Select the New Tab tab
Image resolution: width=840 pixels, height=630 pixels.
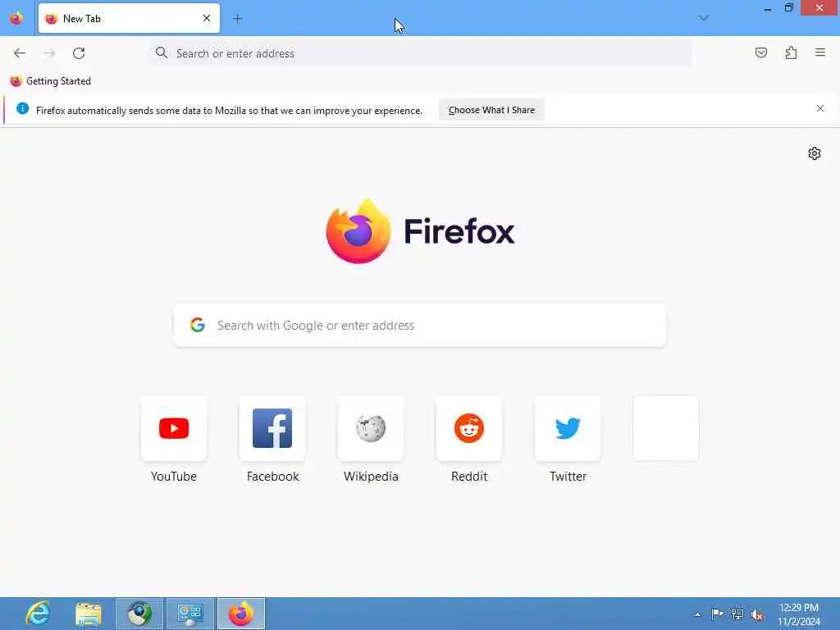(x=129, y=18)
